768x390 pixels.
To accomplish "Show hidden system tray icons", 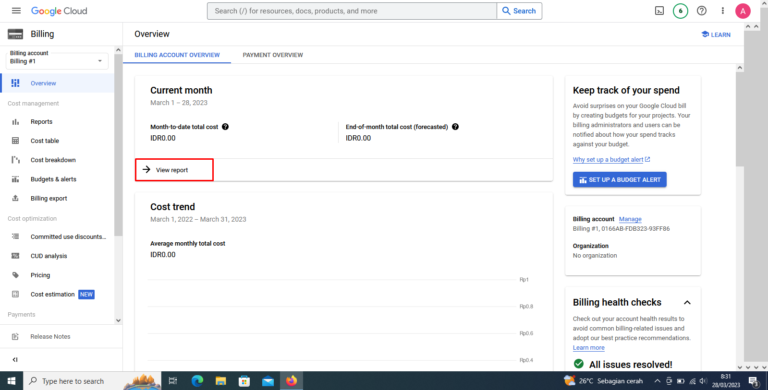I will (x=657, y=381).
